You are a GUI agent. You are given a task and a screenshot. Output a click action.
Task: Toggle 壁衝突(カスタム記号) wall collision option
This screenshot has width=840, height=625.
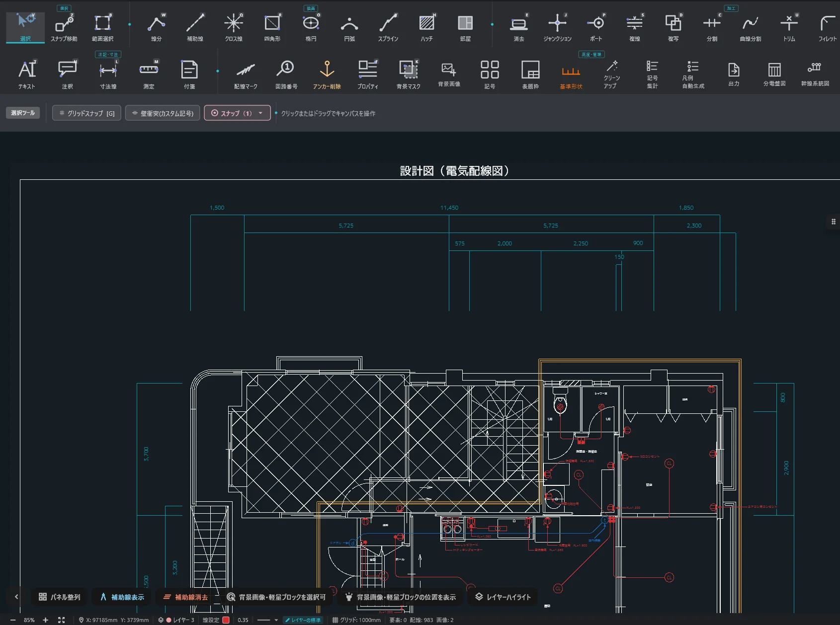click(163, 113)
